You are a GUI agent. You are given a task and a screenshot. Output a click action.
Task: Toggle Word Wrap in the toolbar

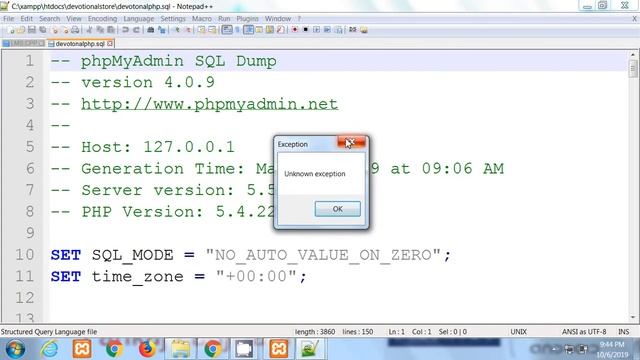[x=227, y=30]
